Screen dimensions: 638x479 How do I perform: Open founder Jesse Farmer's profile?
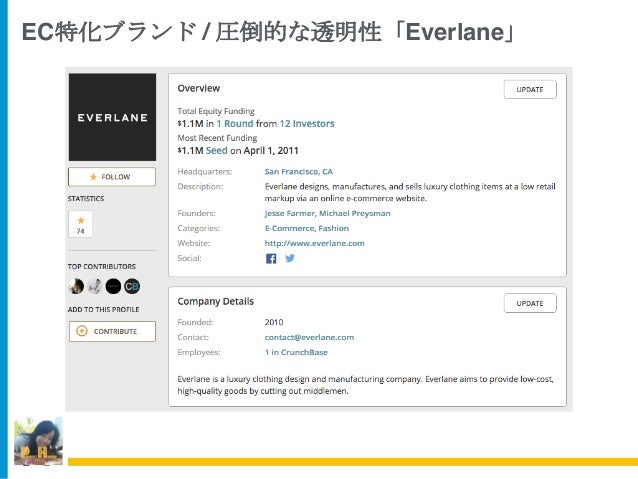point(290,213)
